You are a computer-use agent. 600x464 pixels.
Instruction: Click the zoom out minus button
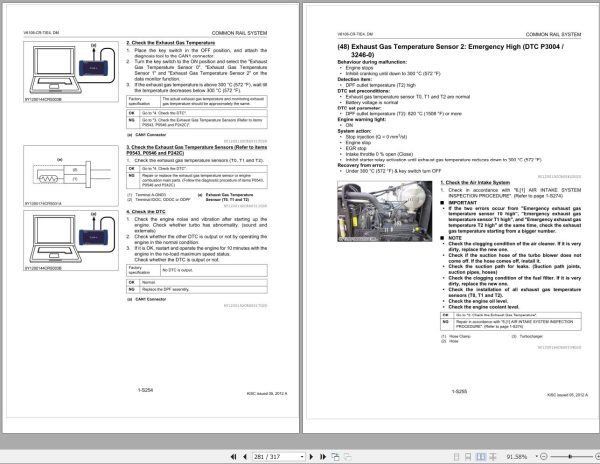[x=544, y=456]
